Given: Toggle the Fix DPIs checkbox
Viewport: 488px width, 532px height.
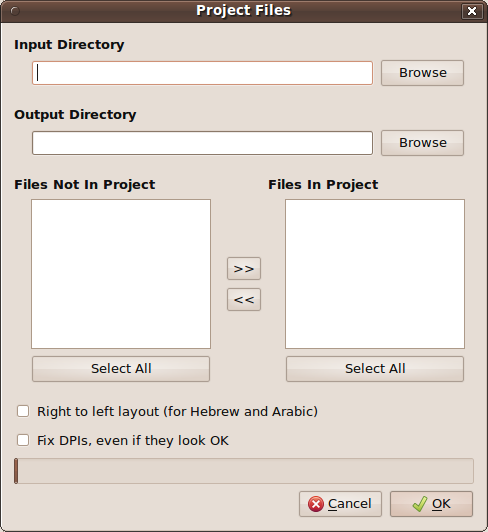Looking at the screenshot, I should [23, 440].
